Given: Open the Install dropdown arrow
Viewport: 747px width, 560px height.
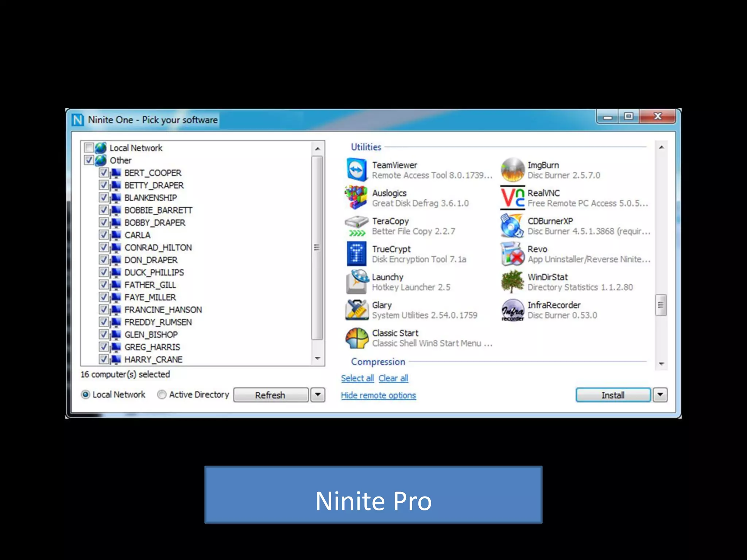Looking at the screenshot, I should [x=660, y=395].
